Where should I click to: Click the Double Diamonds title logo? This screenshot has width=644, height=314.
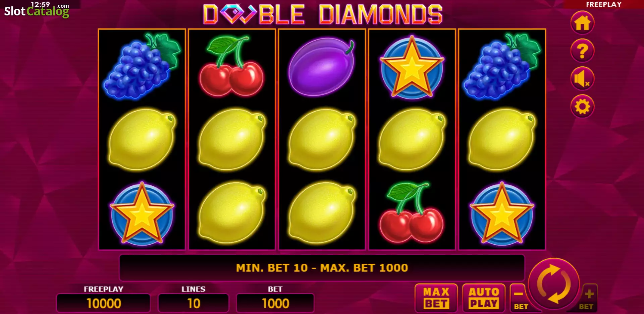coord(323,14)
